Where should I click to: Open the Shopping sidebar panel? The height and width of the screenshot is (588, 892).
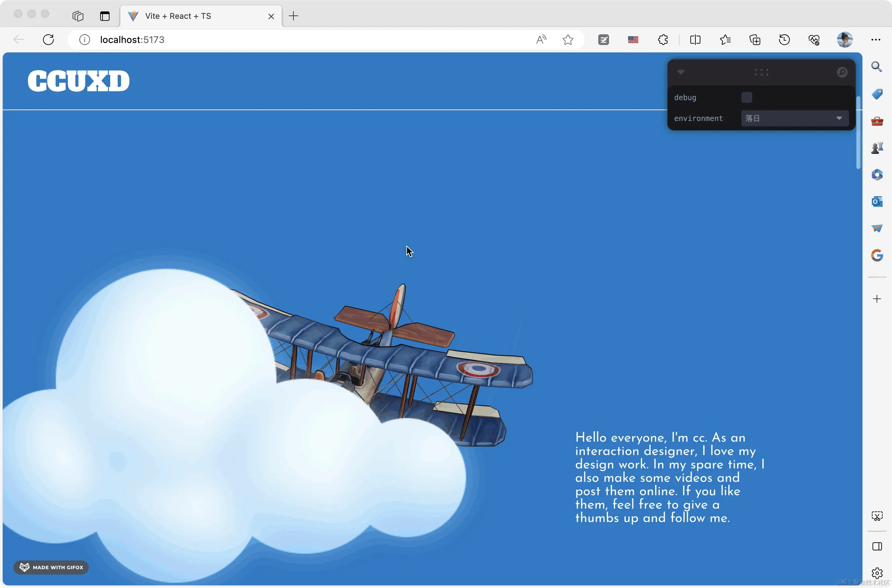pos(877,93)
